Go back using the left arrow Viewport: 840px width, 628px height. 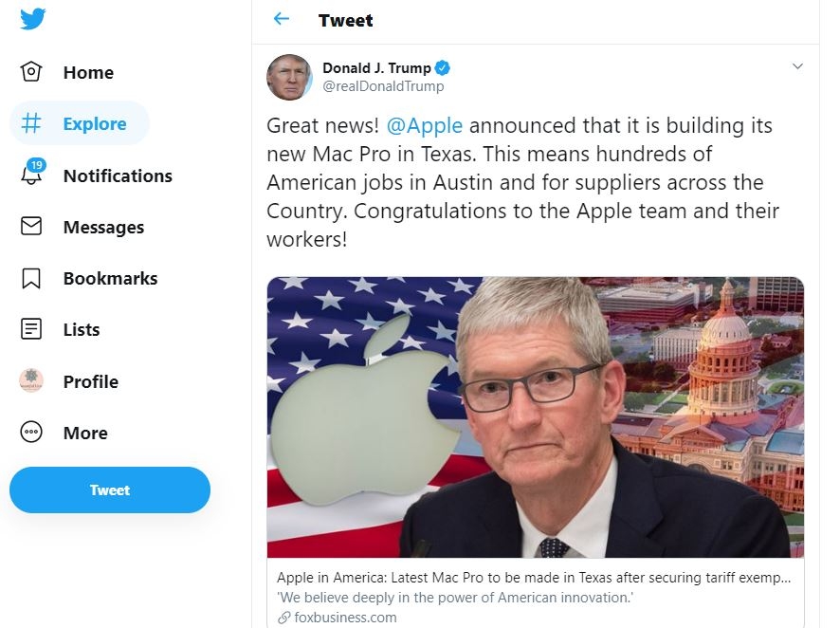click(282, 19)
